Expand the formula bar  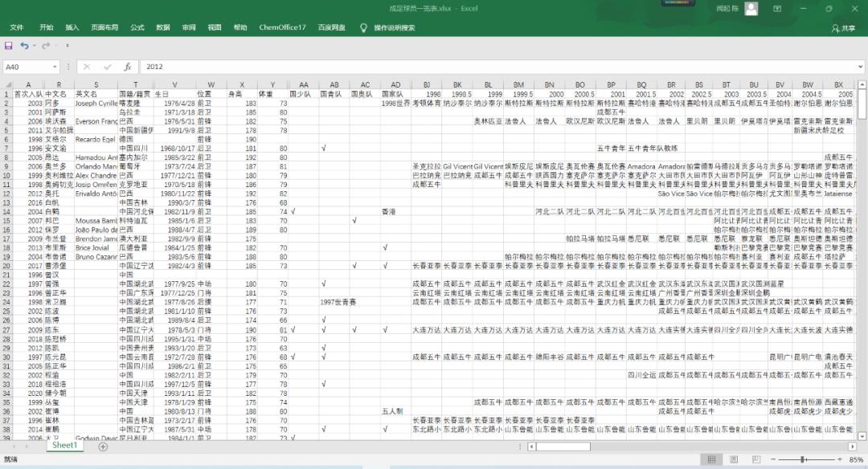(x=861, y=67)
